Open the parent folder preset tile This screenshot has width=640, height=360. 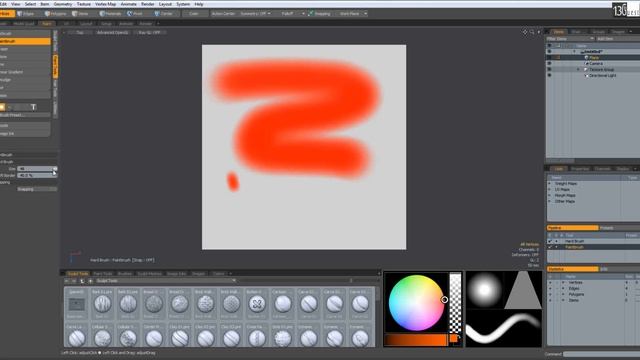point(76,304)
